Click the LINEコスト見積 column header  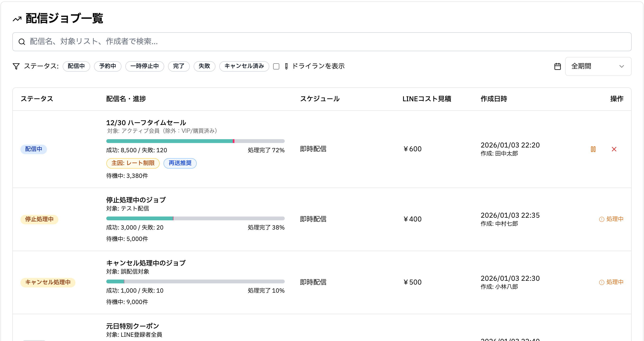427,99
